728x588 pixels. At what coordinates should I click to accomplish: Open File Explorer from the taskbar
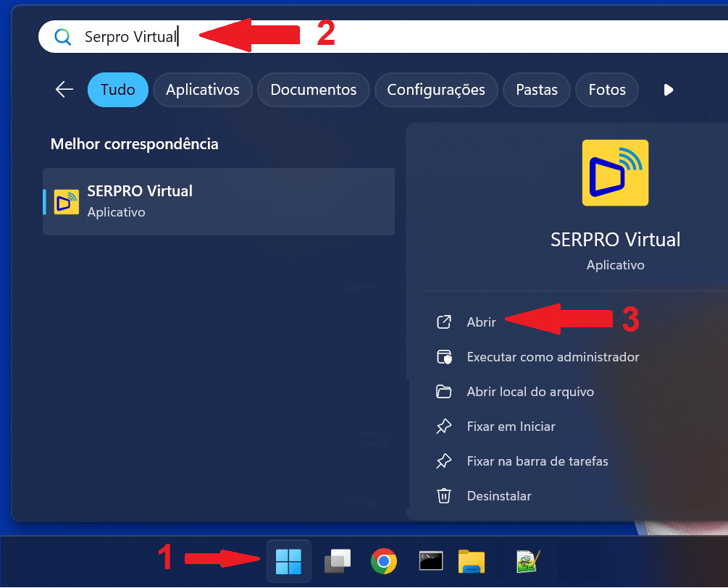pos(472,561)
